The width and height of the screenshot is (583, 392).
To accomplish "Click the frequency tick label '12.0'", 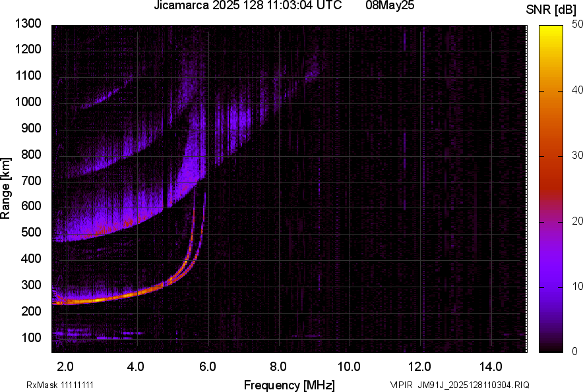I will [419, 367].
